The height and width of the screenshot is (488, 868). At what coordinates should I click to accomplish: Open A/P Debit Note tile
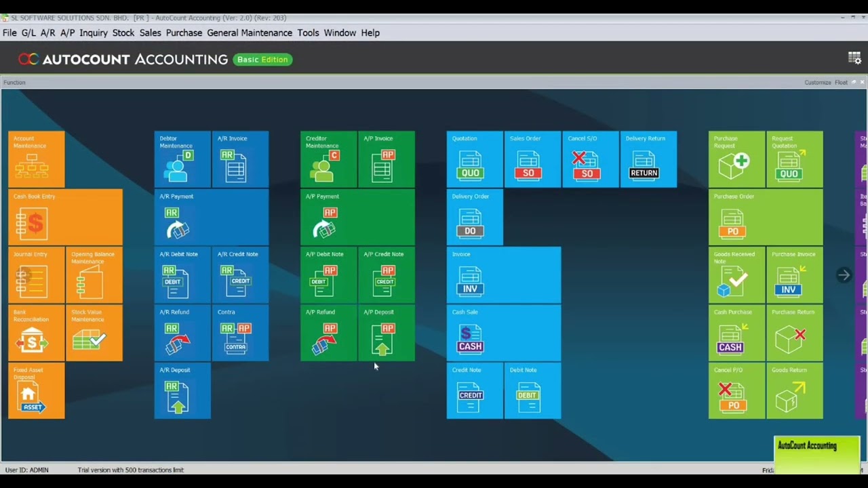click(x=329, y=274)
